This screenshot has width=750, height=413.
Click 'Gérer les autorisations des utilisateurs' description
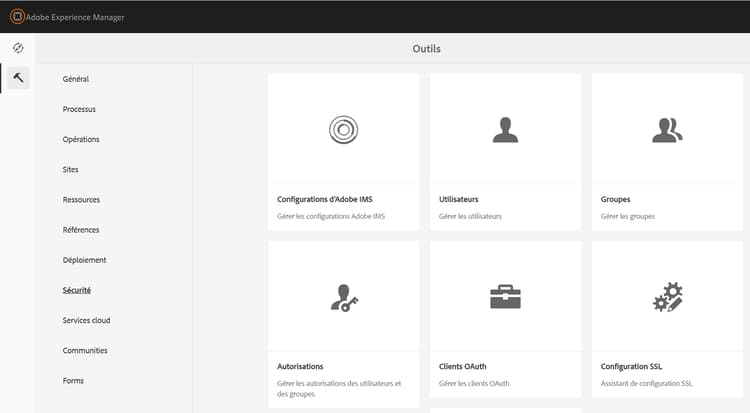tap(339, 389)
